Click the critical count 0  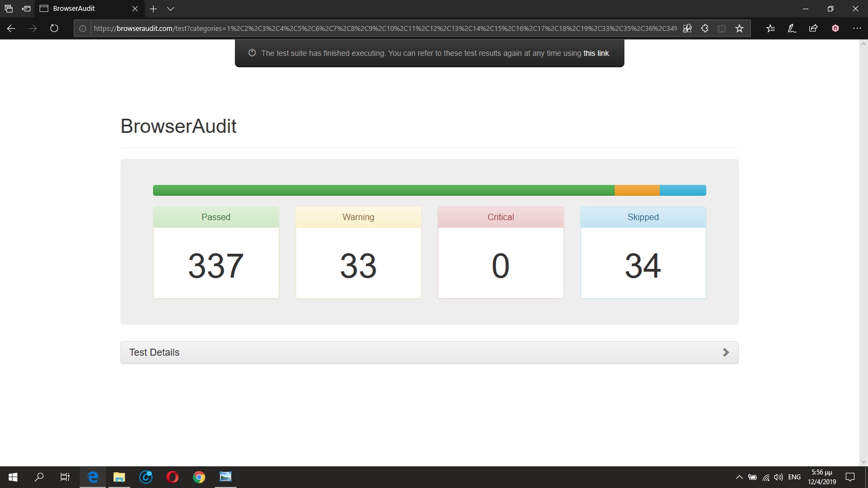click(x=501, y=266)
